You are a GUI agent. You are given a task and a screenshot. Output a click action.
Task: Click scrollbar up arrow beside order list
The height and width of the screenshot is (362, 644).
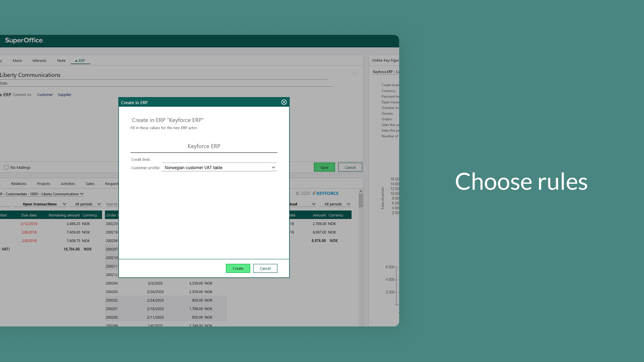pyautogui.click(x=361, y=191)
